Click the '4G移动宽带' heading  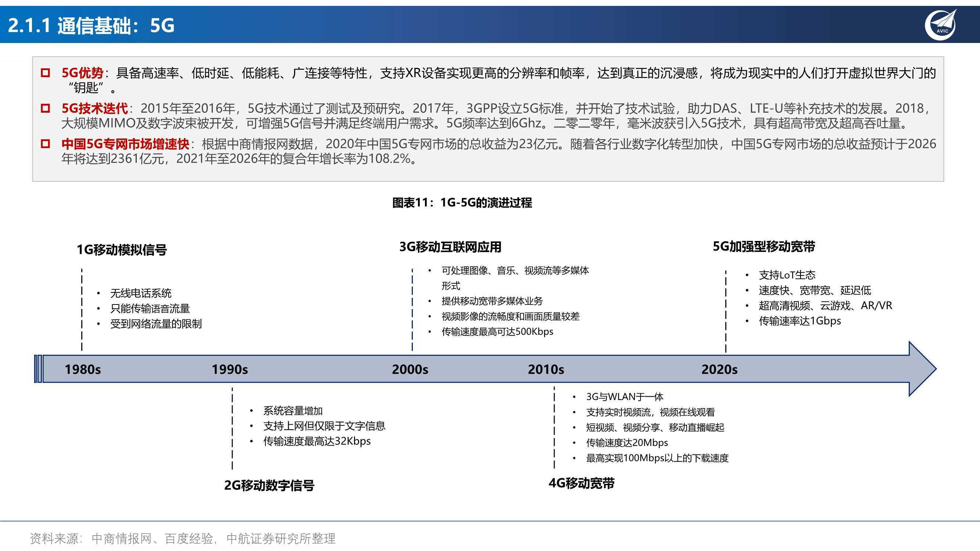[581, 483]
